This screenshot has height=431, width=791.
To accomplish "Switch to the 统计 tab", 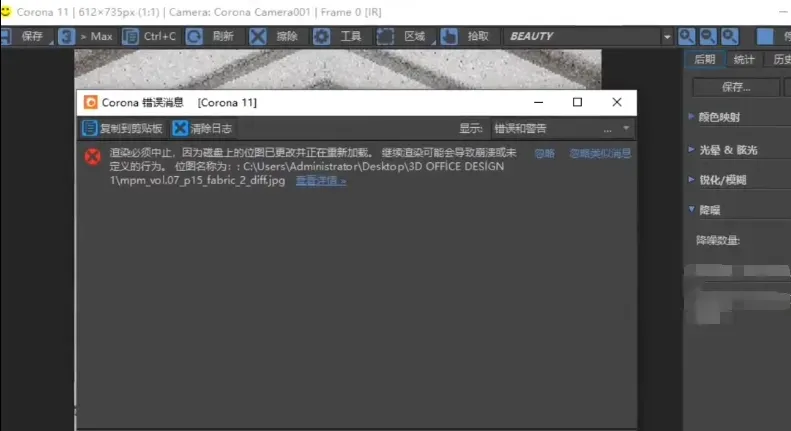I will point(744,60).
